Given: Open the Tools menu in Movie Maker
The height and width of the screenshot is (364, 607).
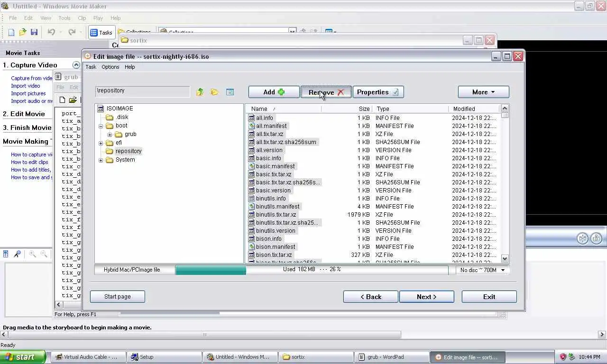Looking at the screenshot, I should click(x=64, y=18).
